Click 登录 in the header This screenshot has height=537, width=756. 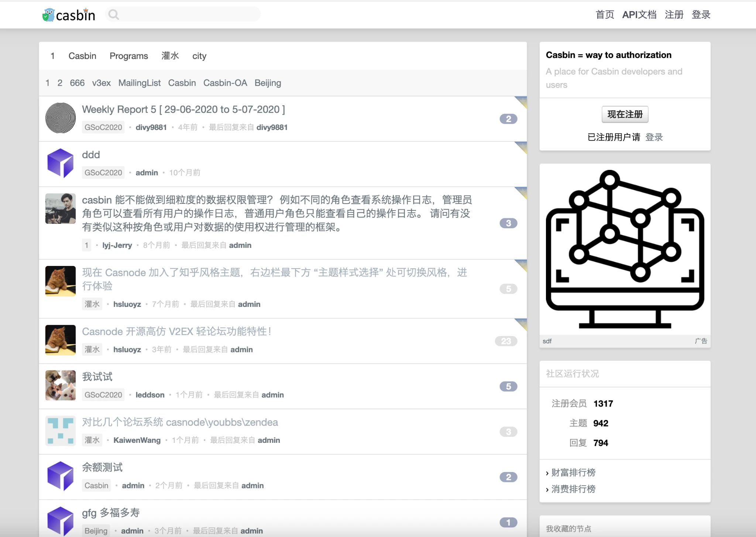pyautogui.click(x=701, y=15)
